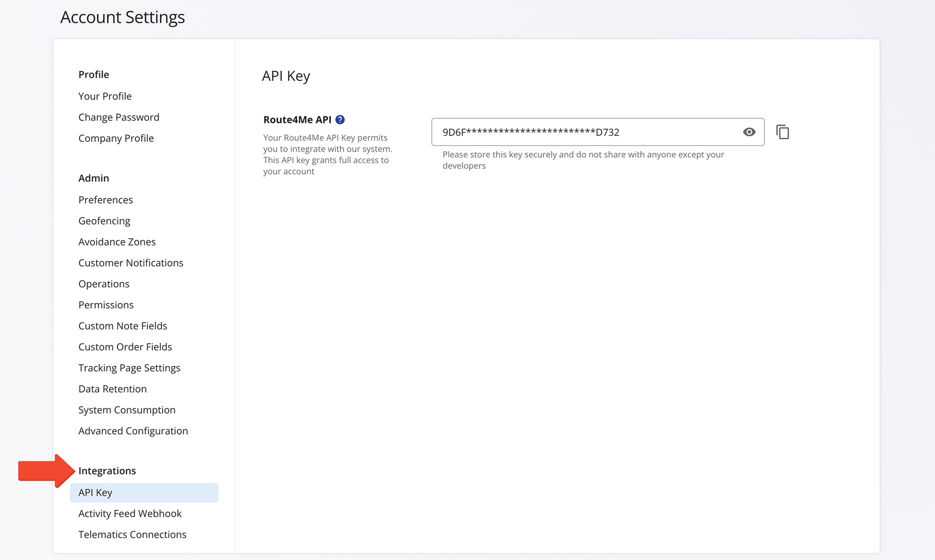Viewport: 935px width, 560px height.
Task: Reveal the API key with the eye icon
Action: coord(749,132)
